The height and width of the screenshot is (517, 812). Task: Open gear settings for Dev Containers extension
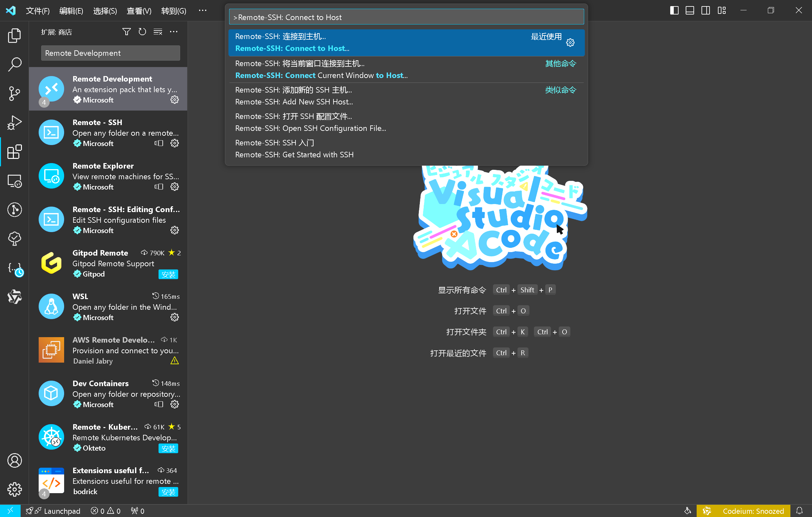[174, 405]
